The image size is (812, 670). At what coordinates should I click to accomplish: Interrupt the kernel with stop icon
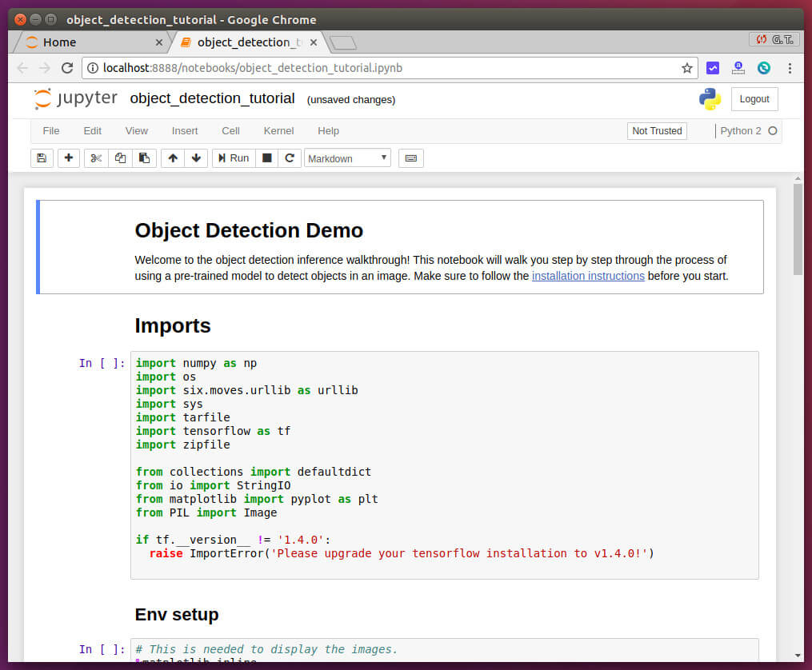tap(267, 158)
